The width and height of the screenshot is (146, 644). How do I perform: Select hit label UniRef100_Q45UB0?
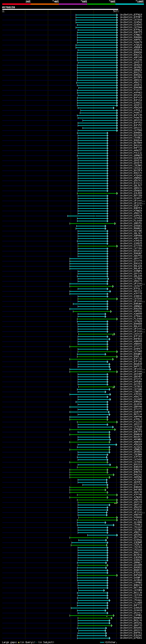click(131, 382)
